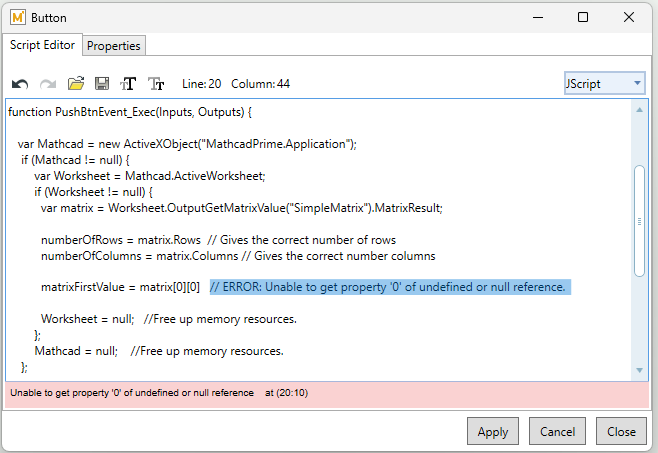Click the Apply button

pyautogui.click(x=493, y=432)
